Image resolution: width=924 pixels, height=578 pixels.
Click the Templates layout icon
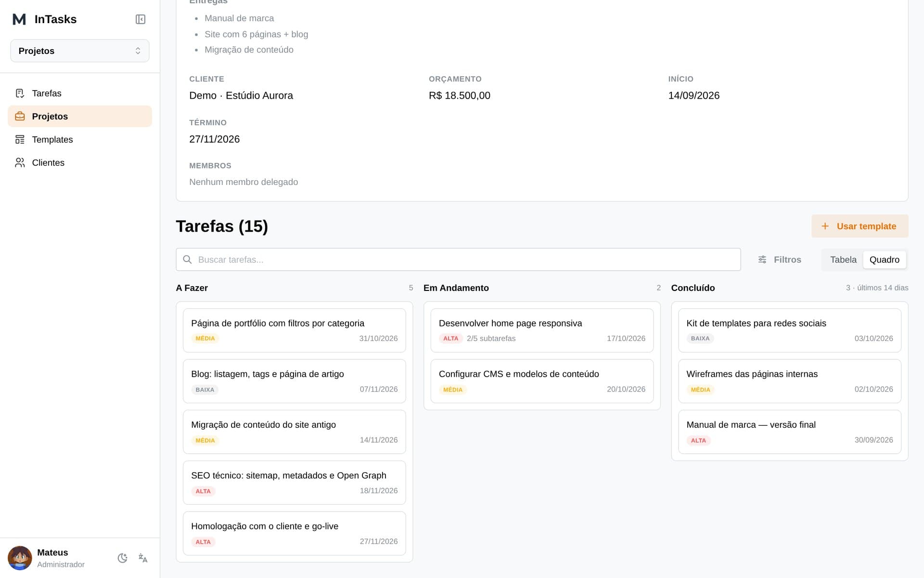20,140
